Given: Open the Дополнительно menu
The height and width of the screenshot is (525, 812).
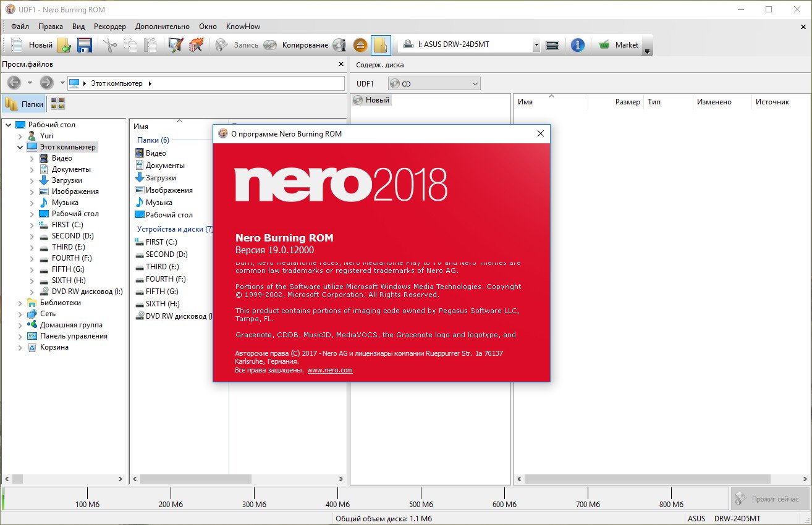Looking at the screenshot, I should point(163,27).
